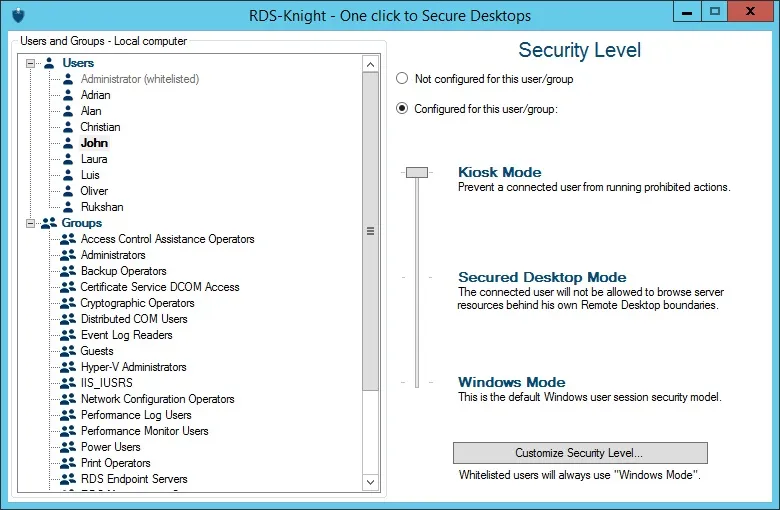This screenshot has width=780, height=510.
Task: Click the group icon beside Distributed COM Users
Action: coord(68,318)
